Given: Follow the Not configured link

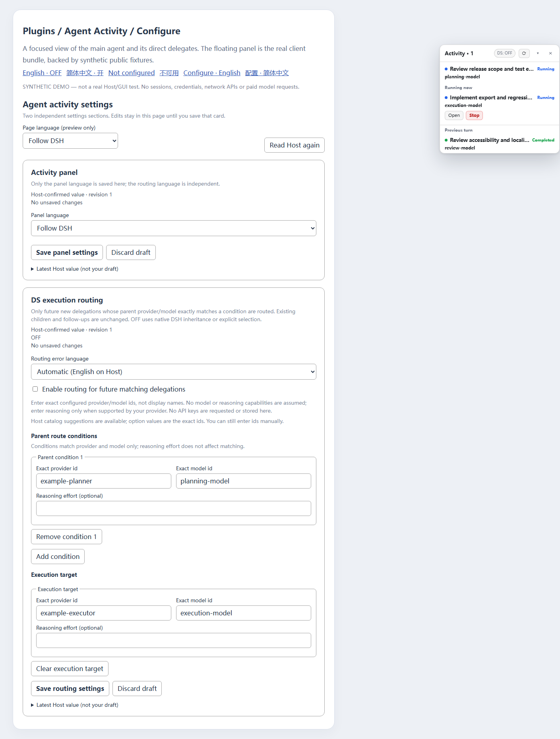Looking at the screenshot, I should click(x=132, y=73).
